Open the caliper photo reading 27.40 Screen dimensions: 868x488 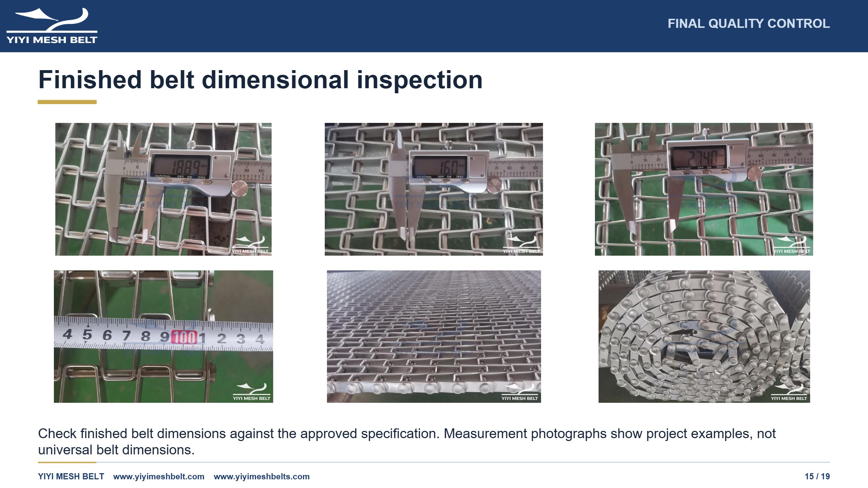click(704, 189)
